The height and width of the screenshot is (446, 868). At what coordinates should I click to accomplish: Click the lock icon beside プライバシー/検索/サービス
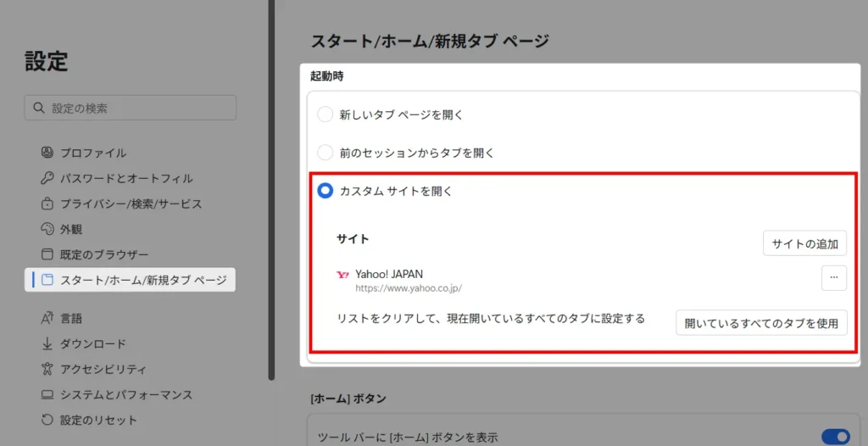47,203
